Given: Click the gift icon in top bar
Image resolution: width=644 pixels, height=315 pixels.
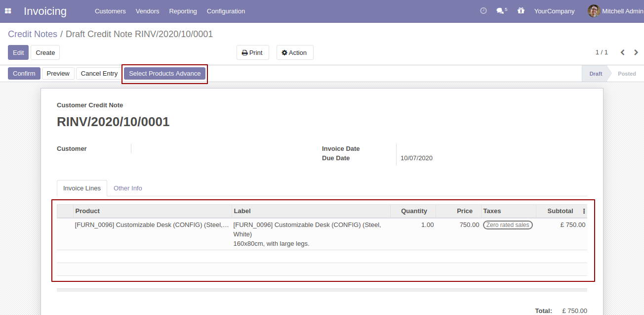Looking at the screenshot, I should [521, 11].
